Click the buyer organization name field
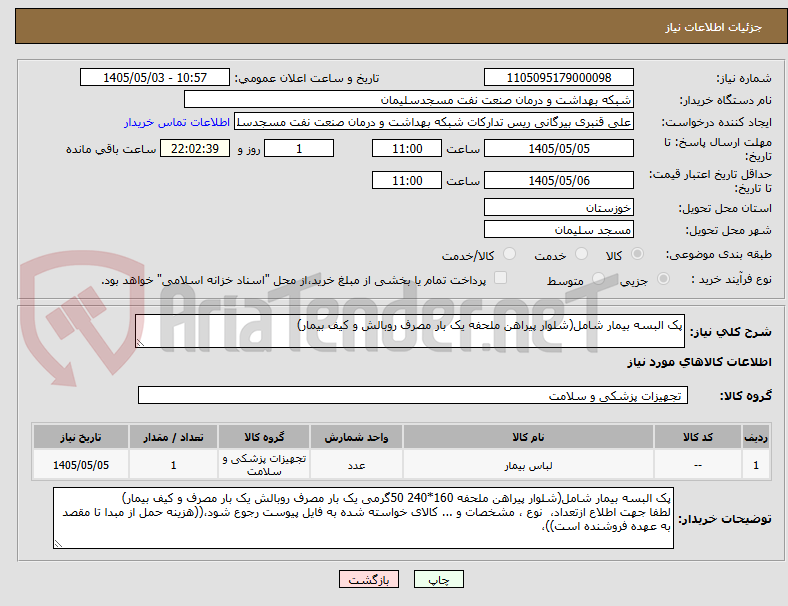Viewport: 788px width, 606px height. point(409,99)
